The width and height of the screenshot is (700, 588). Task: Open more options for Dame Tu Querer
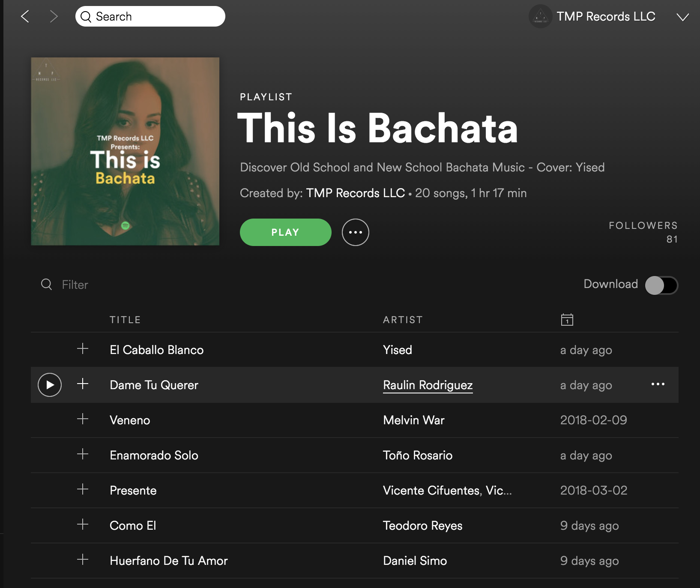[x=658, y=384]
